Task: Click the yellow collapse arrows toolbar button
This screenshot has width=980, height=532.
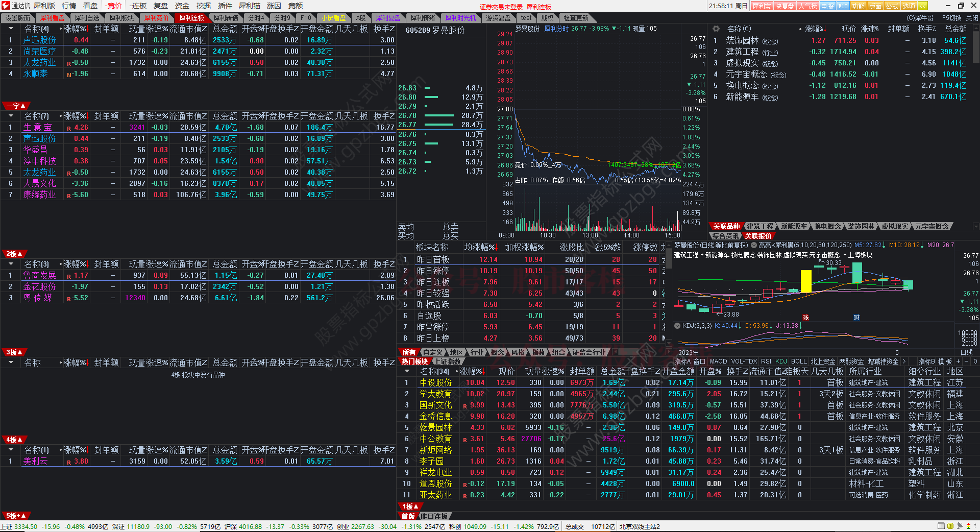Action: [x=923, y=6]
